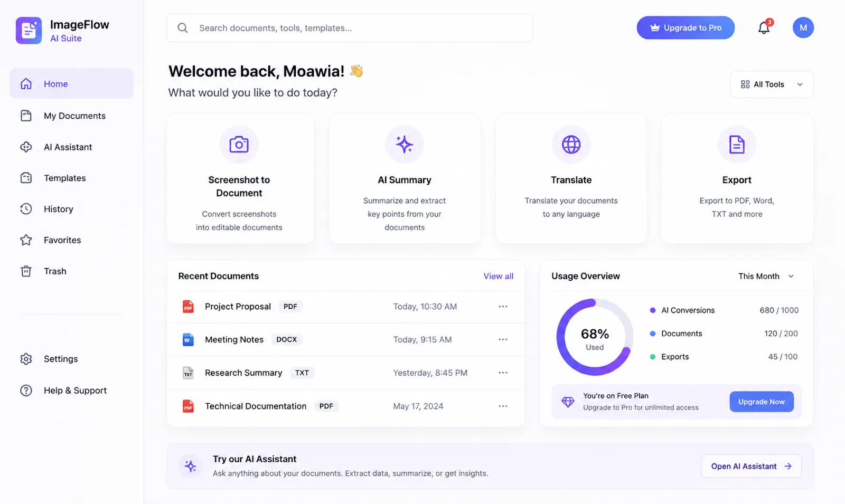845x504 pixels.
Task: Click the Export document icon
Action: [x=737, y=144]
